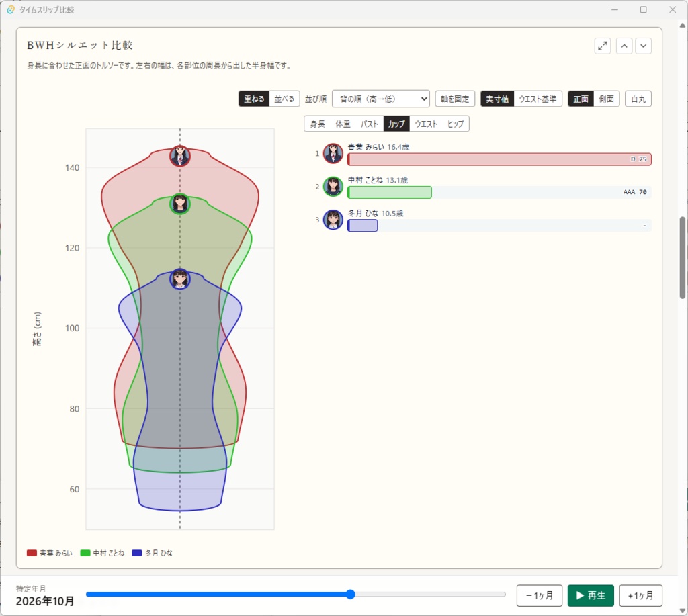
Task: Click the red D 75 bar
Action: click(x=499, y=159)
